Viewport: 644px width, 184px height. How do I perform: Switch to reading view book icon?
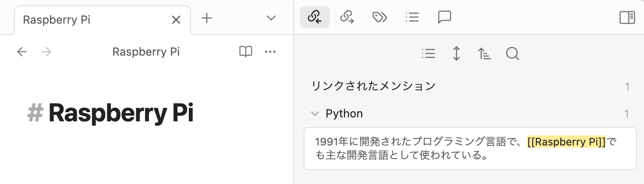pyautogui.click(x=246, y=52)
